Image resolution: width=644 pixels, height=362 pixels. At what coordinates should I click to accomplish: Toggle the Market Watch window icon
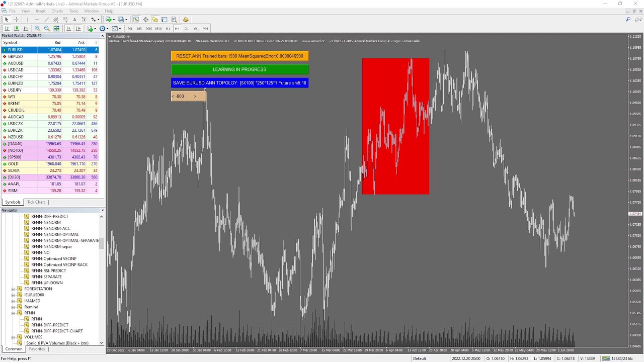pos(136,20)
